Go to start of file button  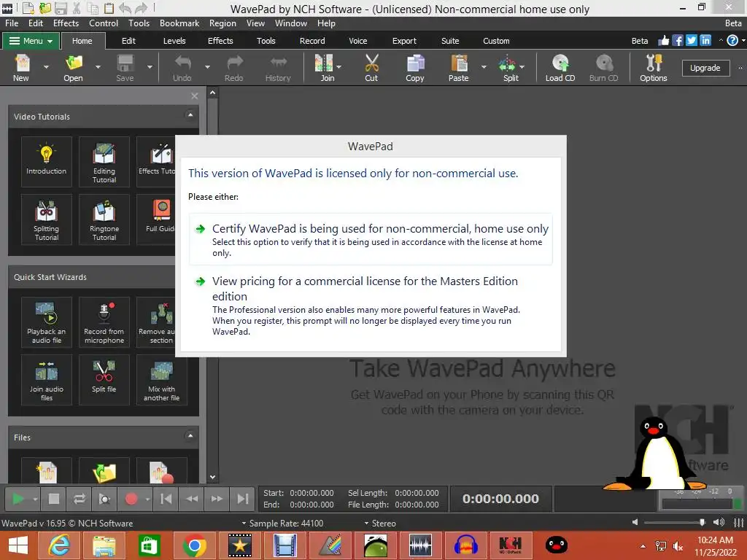(166, 499)
